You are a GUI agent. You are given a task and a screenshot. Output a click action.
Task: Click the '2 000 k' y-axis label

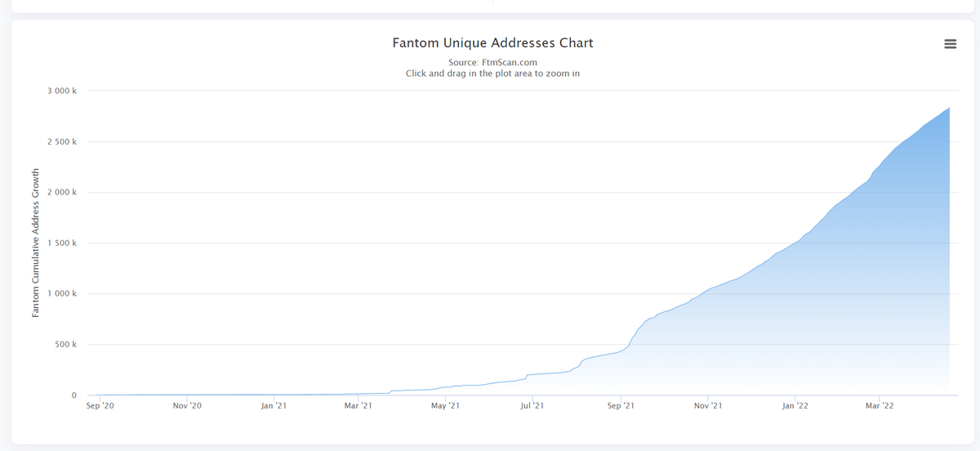pos(62,192)
